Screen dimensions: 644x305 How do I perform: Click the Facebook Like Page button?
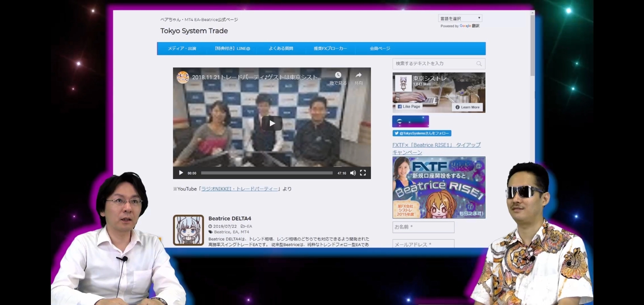click(x=409, y=107)
